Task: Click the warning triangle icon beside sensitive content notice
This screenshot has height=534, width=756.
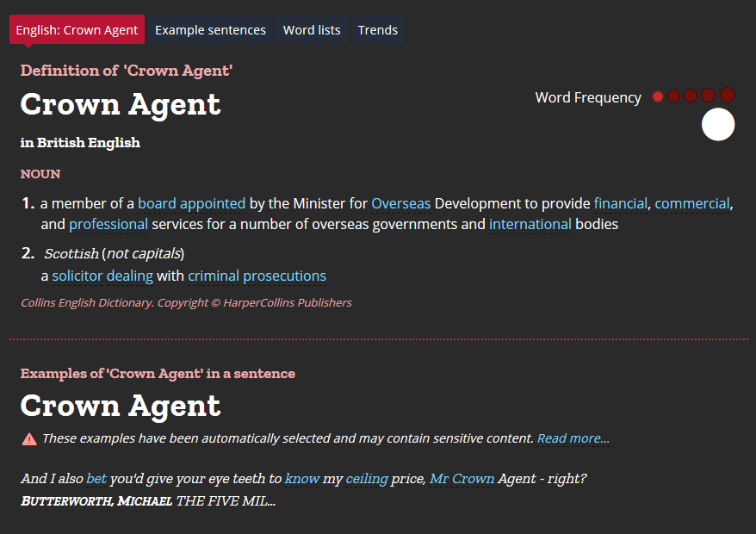Action: pyautogui.click(x=29, y=439)
